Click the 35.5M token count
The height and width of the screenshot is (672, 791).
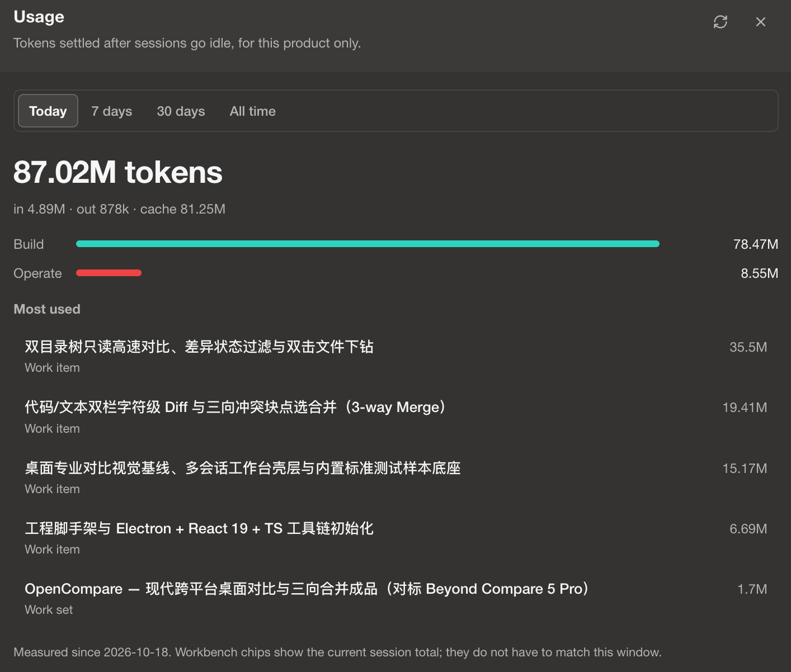coord(748,347)
